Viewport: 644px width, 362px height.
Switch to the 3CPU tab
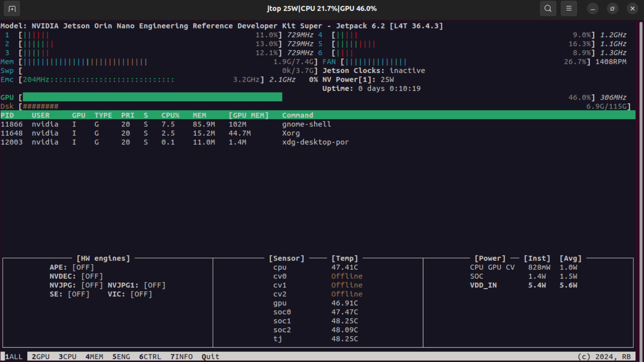tap(67, 357)
